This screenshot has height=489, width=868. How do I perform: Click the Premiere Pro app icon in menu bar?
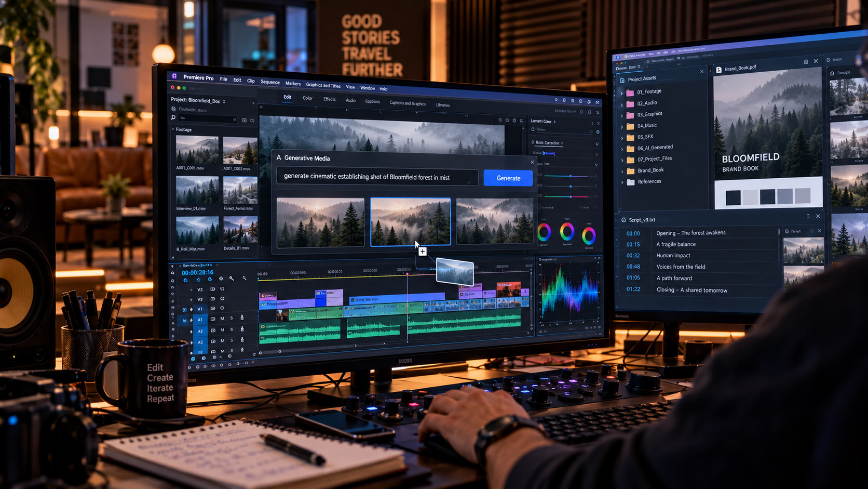[174, 76]
